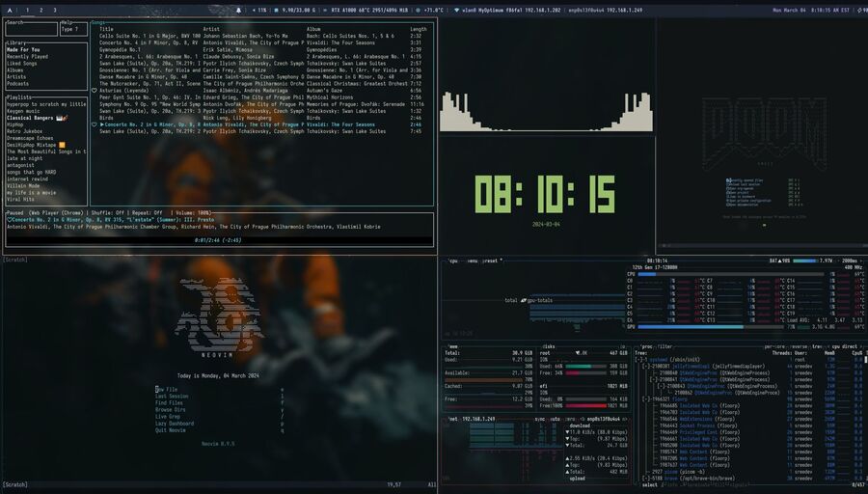This screenshot has width=868, height=494.
Task: Open the btop menu option
Action: coord(473,261)
